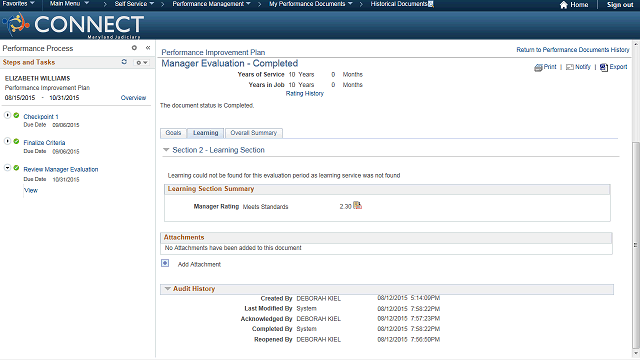Click the vertical page scrollbar
Screen dimensions: 640x360
[x=636, y=245]
